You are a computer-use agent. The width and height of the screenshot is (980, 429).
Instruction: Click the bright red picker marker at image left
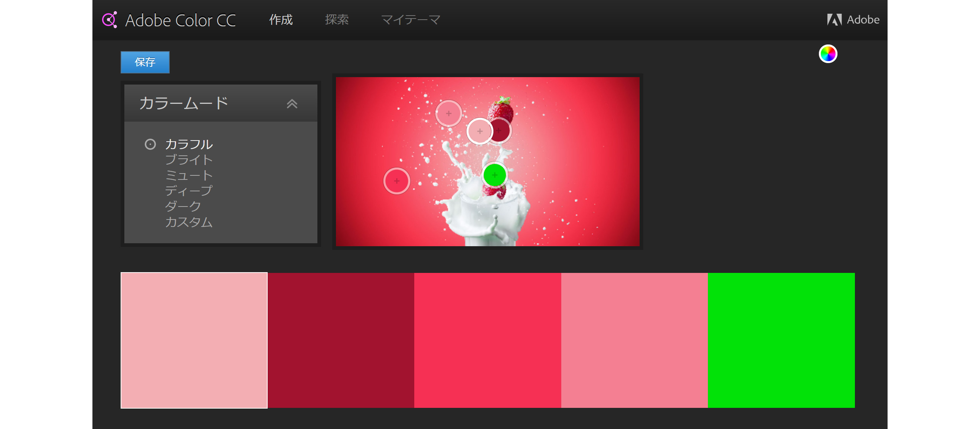396,181
